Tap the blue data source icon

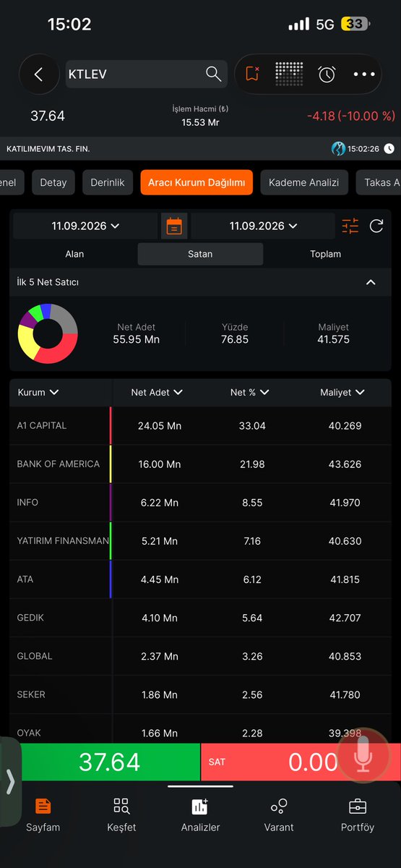point(338,148)
